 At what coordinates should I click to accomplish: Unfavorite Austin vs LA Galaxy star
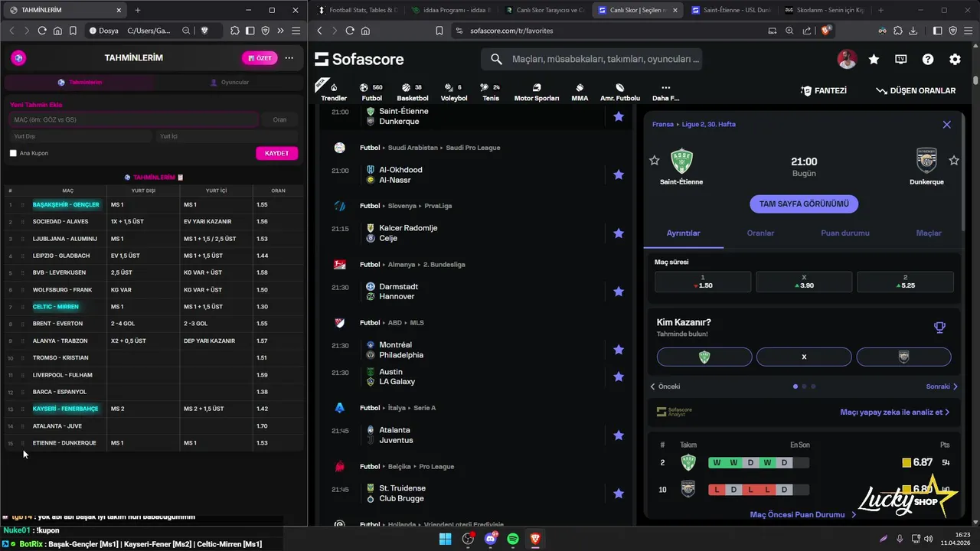619,377
